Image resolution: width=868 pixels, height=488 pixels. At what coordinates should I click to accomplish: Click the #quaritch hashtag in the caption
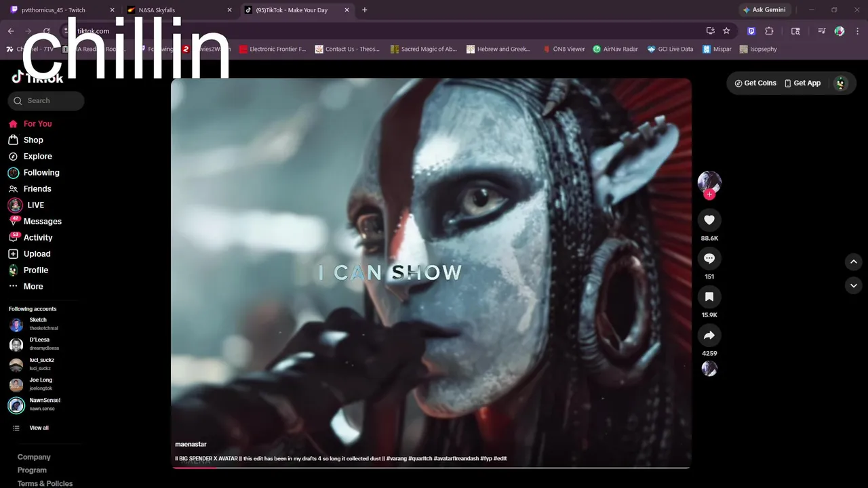pyautogui.click(x=420, y=459)
